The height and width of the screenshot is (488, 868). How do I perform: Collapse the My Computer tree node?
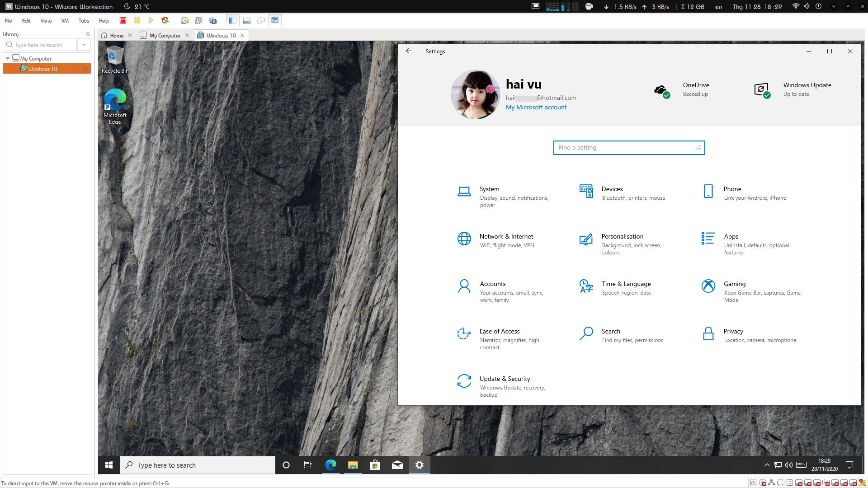pyautogui.click(x=8, y=59)
